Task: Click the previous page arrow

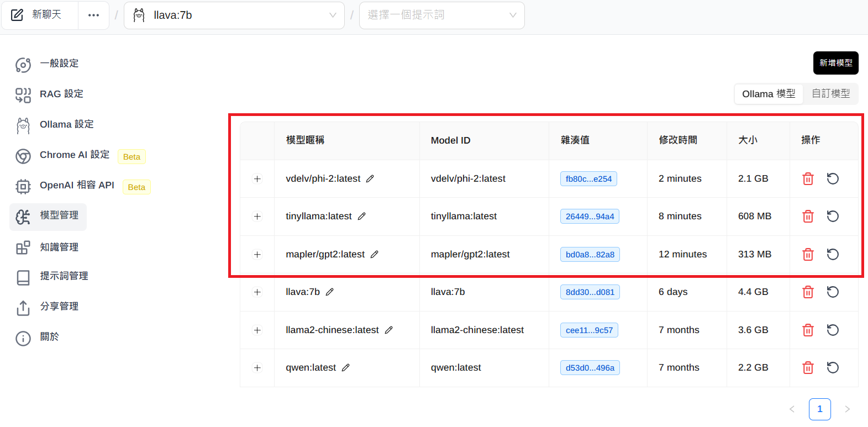Action: 792,409
